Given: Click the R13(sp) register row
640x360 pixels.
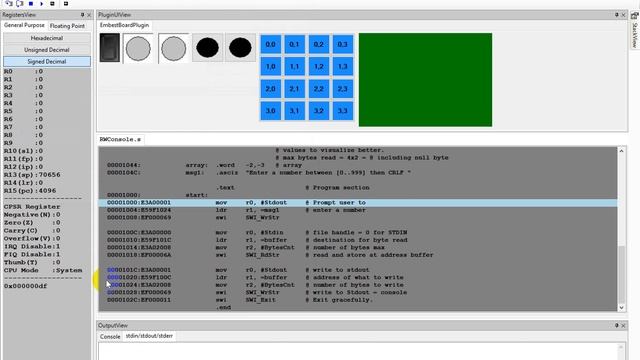Looking at the screenshot, I should pyautogui.click(x=32, y=175).
